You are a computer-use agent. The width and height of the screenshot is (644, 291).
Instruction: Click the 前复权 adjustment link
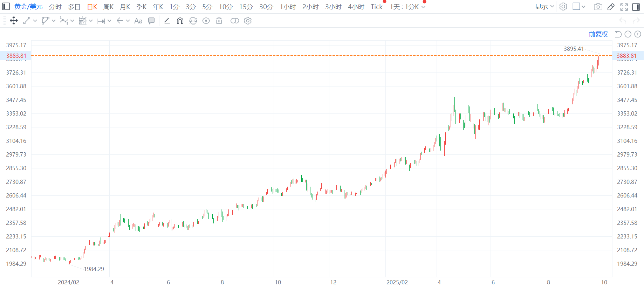(x=598, y=34)
